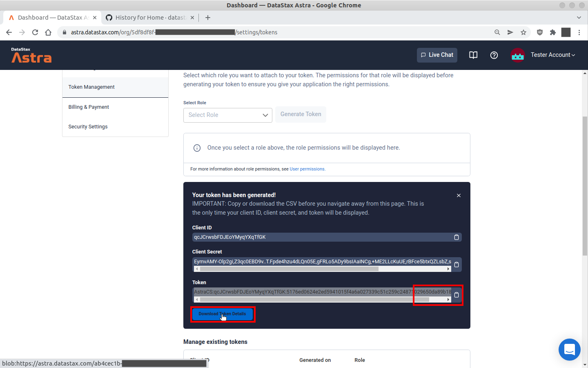
Task: Start a Live Chat session
Action: coord(437,55)
